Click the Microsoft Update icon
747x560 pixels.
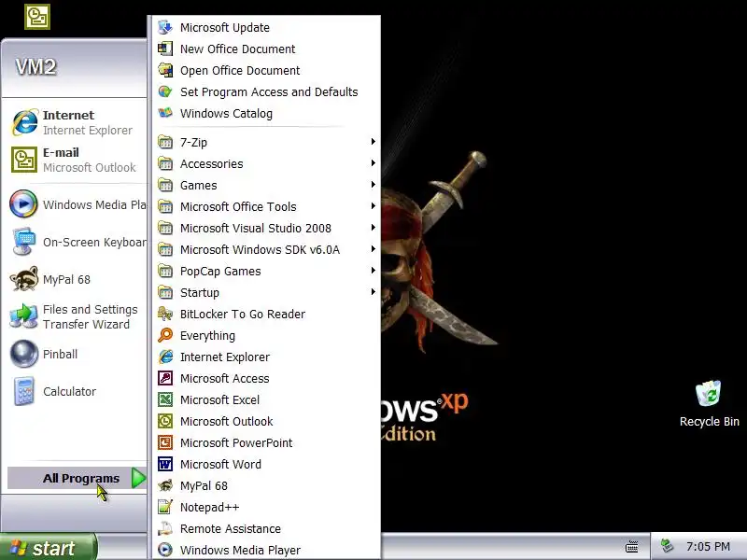click(165, 27)
